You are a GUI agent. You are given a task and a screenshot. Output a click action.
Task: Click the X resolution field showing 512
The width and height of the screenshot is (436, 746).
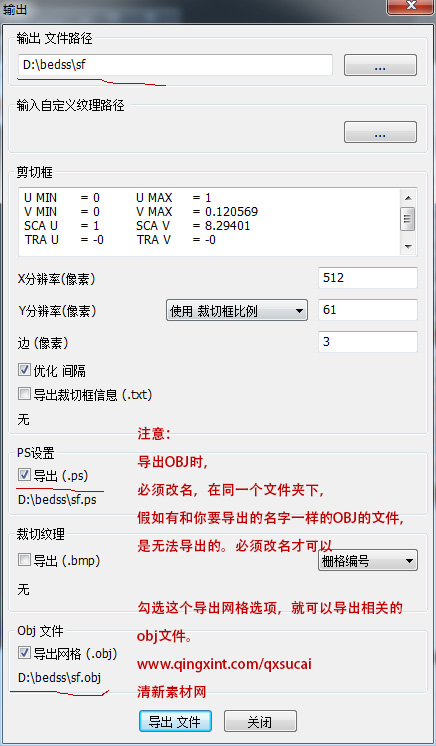click(367, 278)
